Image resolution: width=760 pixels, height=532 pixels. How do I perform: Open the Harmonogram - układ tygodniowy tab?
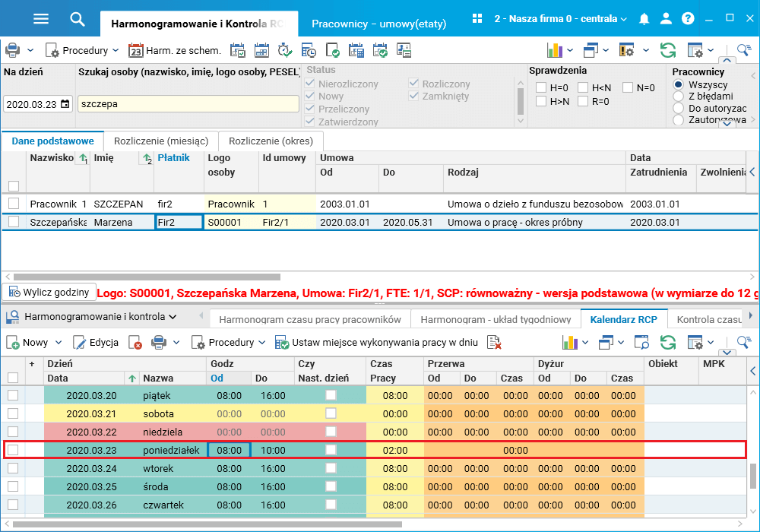pos(496,320)
